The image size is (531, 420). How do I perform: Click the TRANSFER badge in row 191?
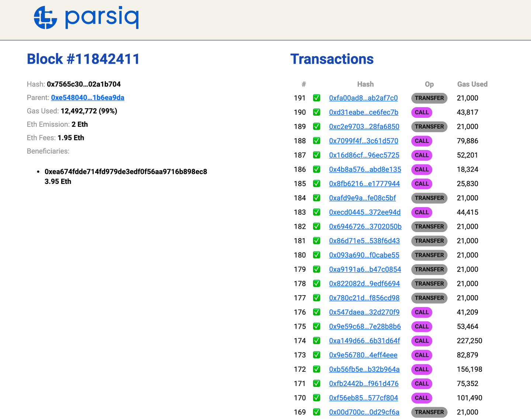[429, 98]
